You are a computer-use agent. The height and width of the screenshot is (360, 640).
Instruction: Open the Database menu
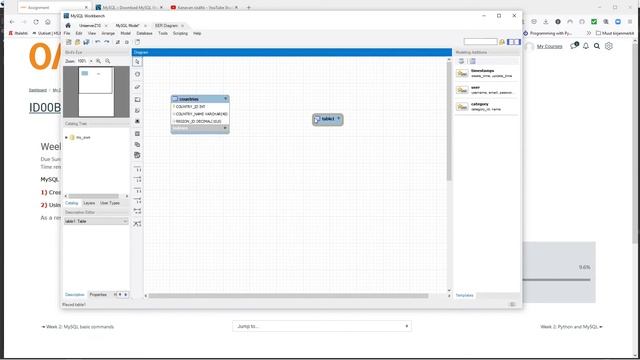pyautogui.click(x=144, y=33)
